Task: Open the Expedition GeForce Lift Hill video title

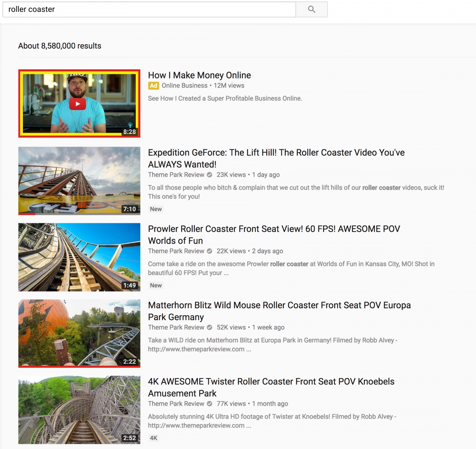Action: [x=276, y=159]
